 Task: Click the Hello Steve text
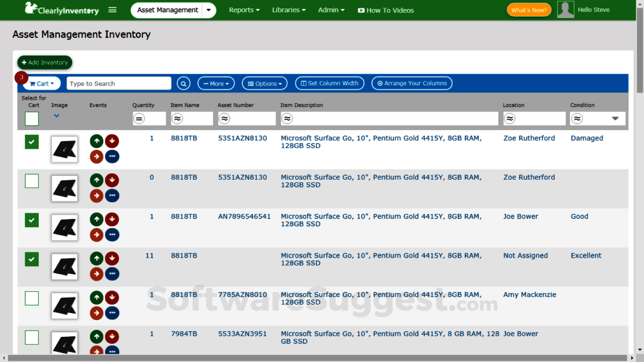pyautogui.click(x=594, y=10)
